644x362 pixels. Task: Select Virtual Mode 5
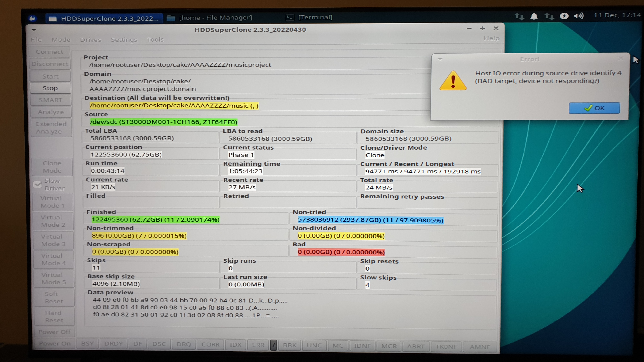coord(54,279)
